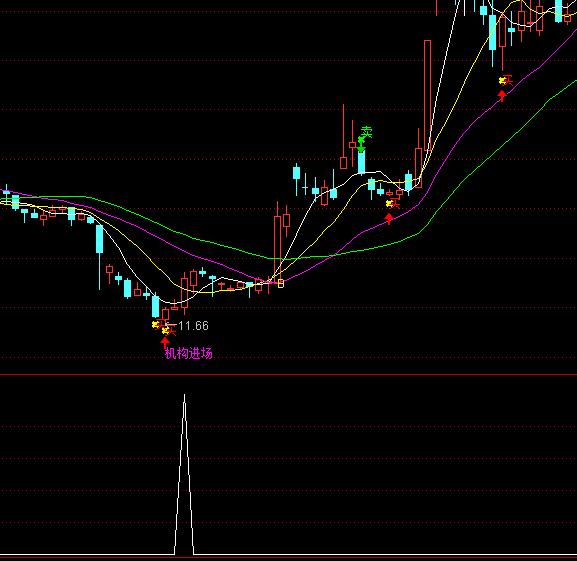Click the cyan candle just left of 11.66
This screenshot has width=577, height=561.
(x=156, y=306)
